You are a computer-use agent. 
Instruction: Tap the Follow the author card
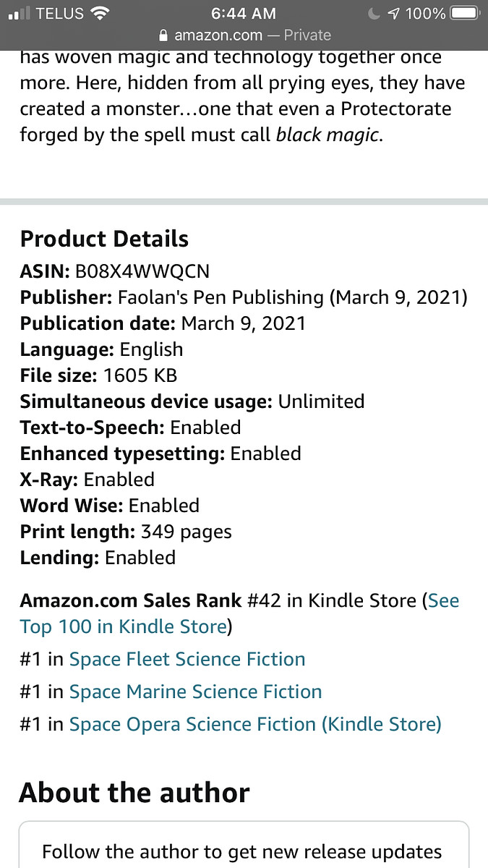[x=244, y=844]
